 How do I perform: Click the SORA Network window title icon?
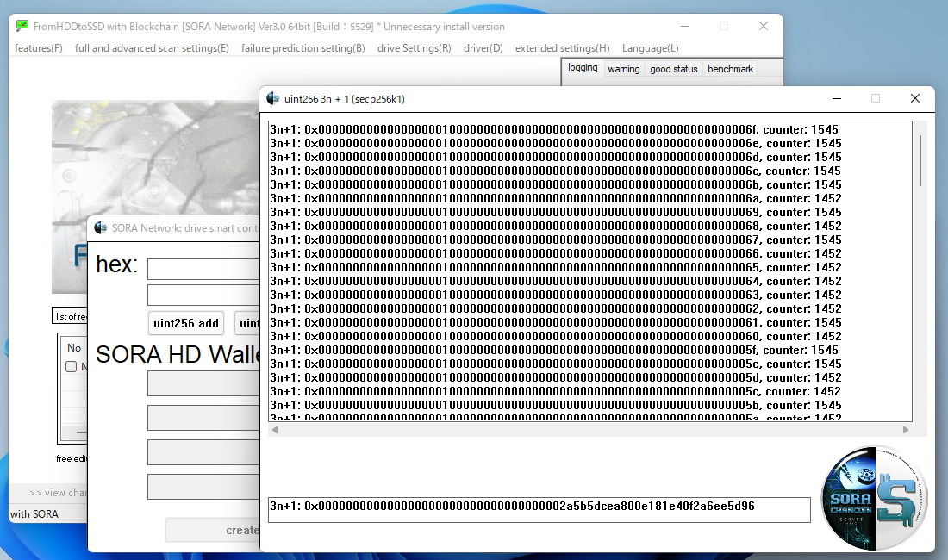click(101, 227)
